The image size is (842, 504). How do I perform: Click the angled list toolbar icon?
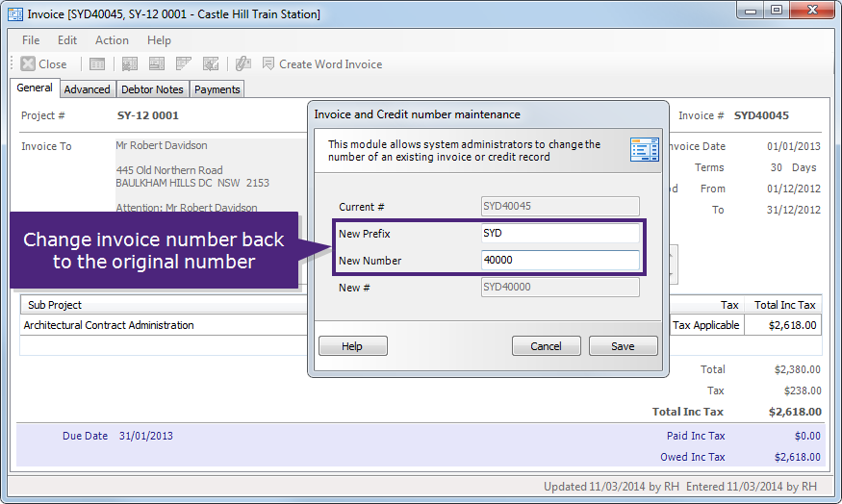click(184, 63)
